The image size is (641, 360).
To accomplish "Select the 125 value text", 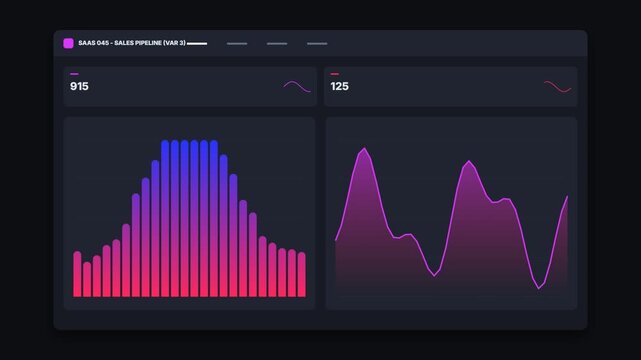I will (339, 86).
